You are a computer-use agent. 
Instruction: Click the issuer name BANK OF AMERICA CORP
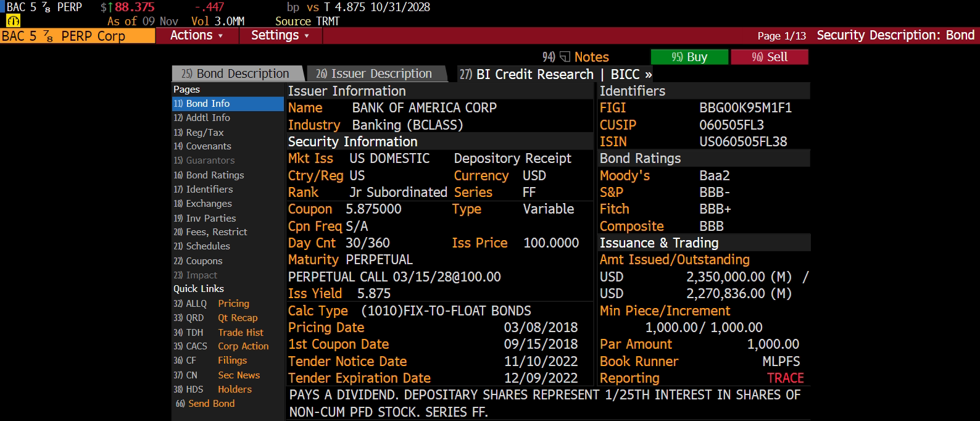(425, 108)
